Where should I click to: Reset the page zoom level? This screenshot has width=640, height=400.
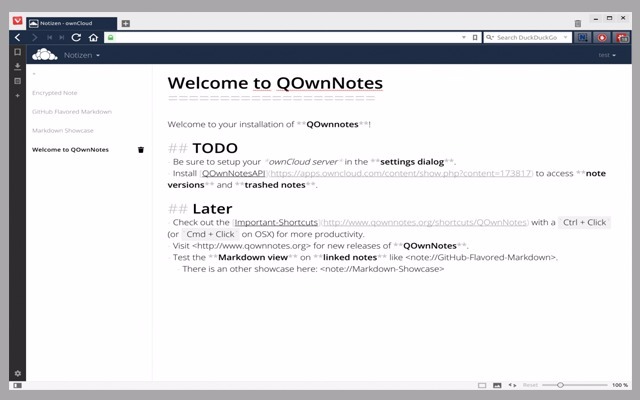point(530,385)
